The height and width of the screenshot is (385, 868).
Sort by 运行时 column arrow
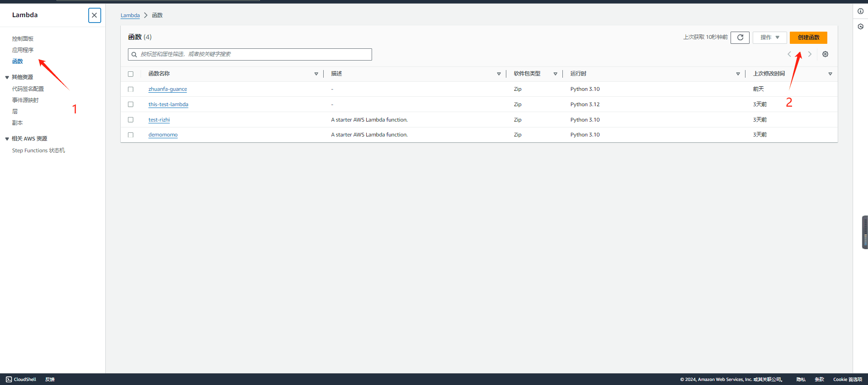[738, 74]
